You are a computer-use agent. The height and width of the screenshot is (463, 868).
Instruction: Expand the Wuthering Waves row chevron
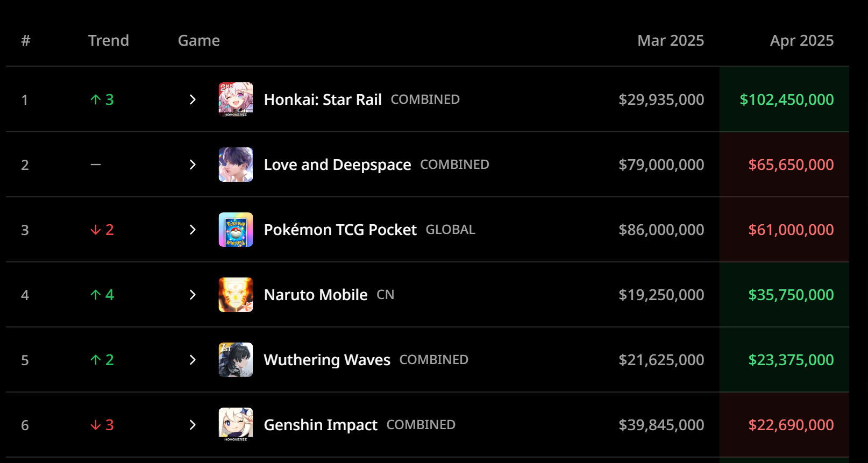[193, 360]
